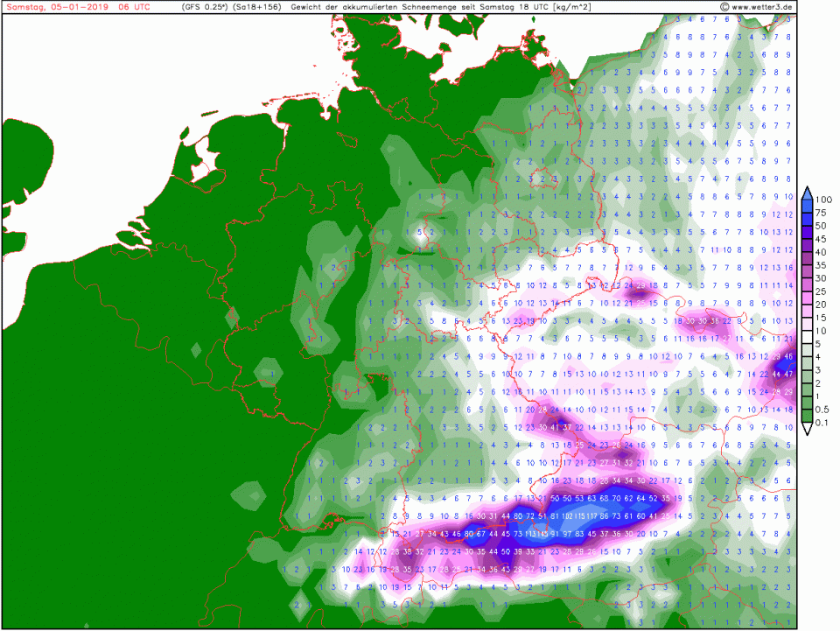Click the '10' label on the legend
This screenshot has height=631, width=840.
822,331
